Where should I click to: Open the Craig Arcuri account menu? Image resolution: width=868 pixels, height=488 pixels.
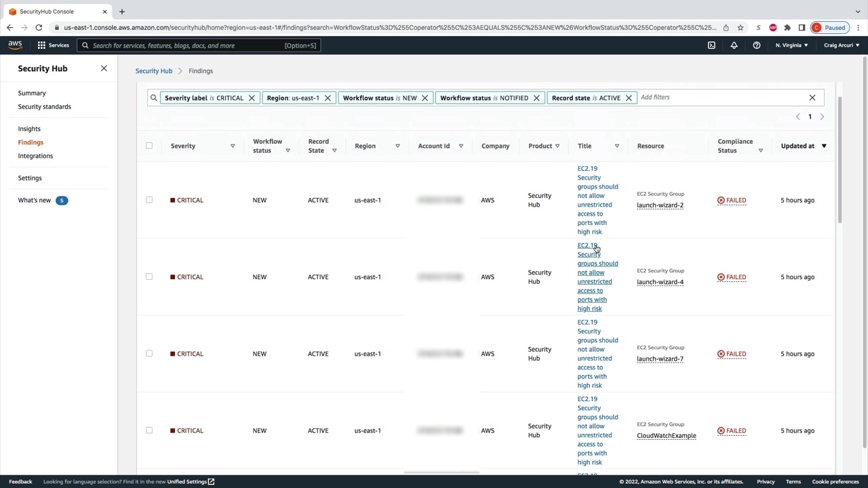click(x=842, y=45)
